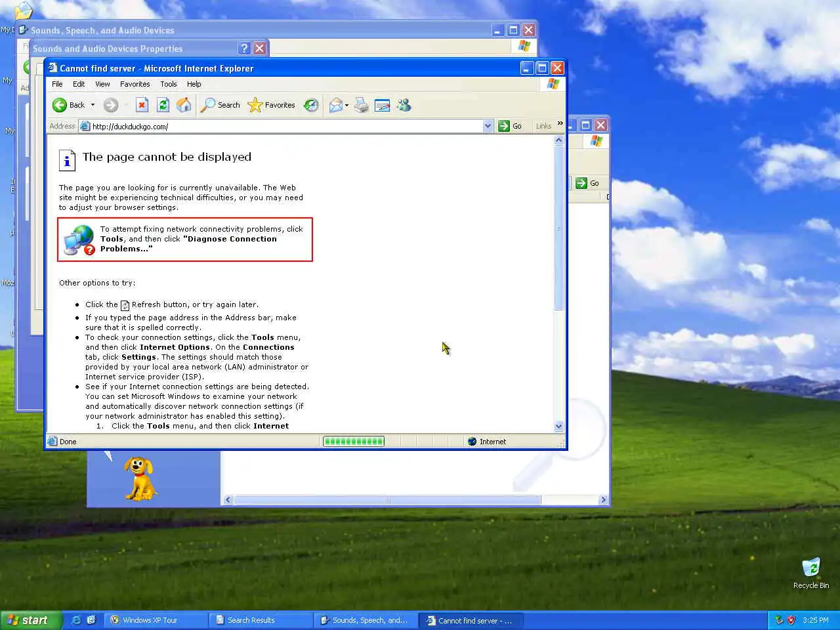This screenshot has width=840, height=630.
Task: Click the Stop page loading icon
Action: (x=142, y=105)
